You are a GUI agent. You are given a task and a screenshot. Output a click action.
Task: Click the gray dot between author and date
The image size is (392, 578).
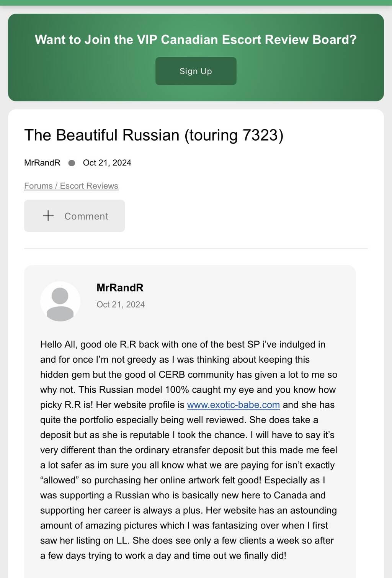72,163
